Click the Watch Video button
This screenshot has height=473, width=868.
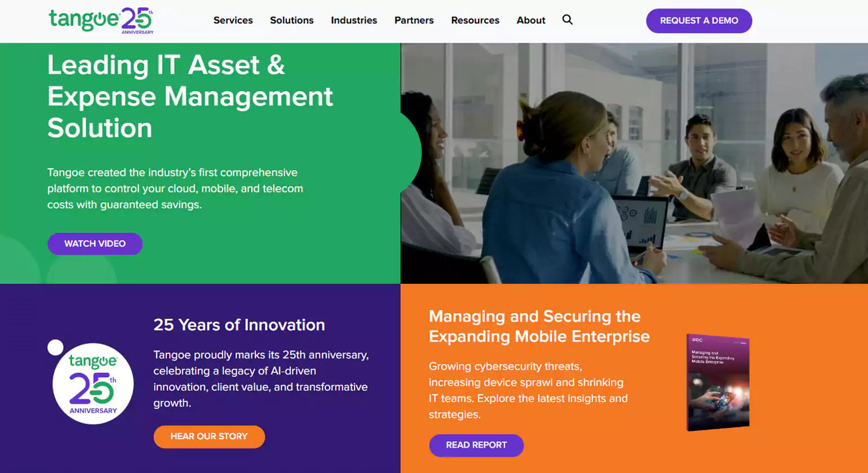tap(95, 244)
